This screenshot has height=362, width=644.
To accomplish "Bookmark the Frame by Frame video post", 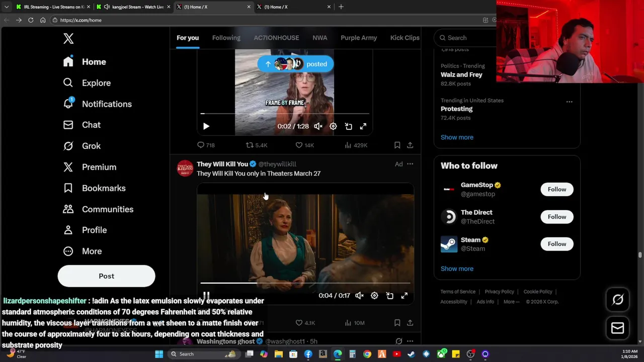I will click(397, 145).
